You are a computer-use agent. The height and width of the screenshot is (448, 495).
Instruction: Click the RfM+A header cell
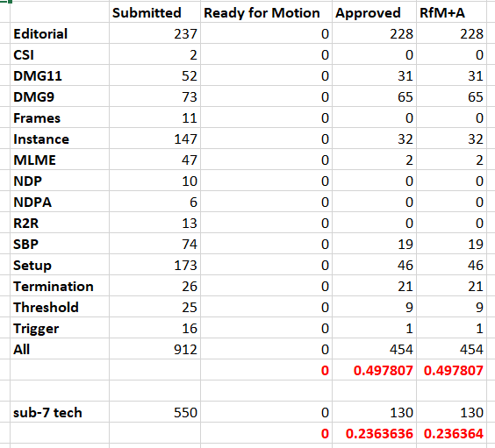coord(451,12)
